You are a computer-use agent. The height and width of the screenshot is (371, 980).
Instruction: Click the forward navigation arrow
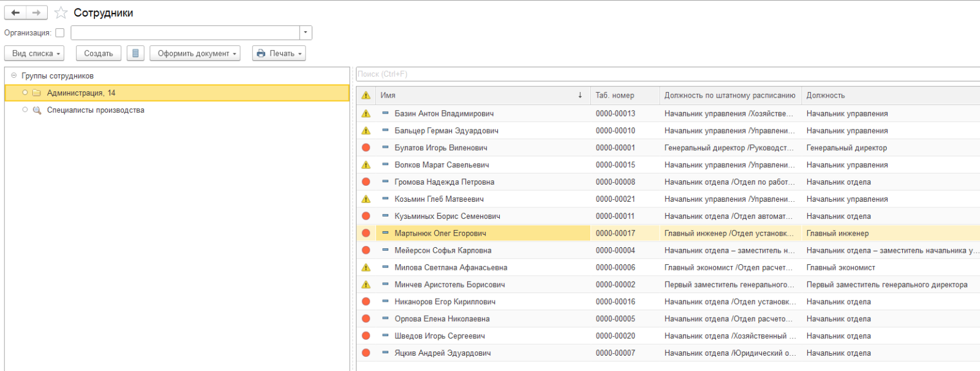pyautogui.click(x=37, y=13)
